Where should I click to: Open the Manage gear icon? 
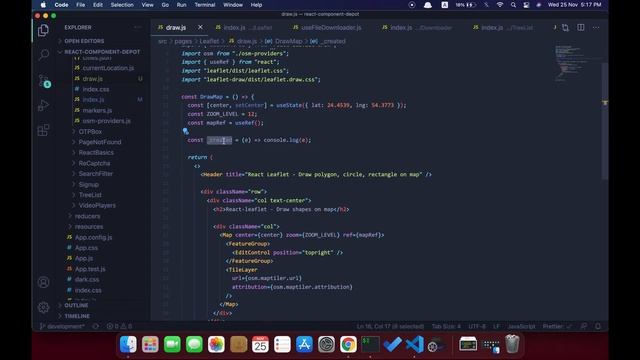[43, 307]
